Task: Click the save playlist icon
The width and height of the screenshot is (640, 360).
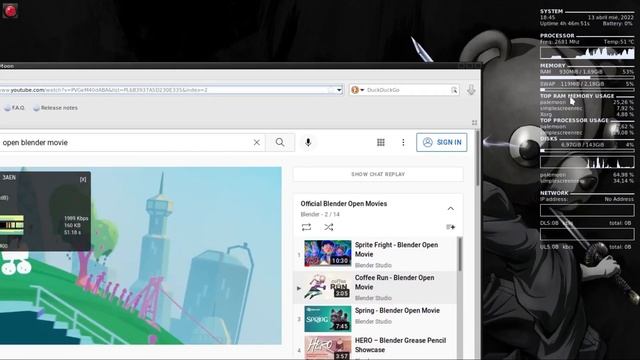Action: (x=451, y=227)
